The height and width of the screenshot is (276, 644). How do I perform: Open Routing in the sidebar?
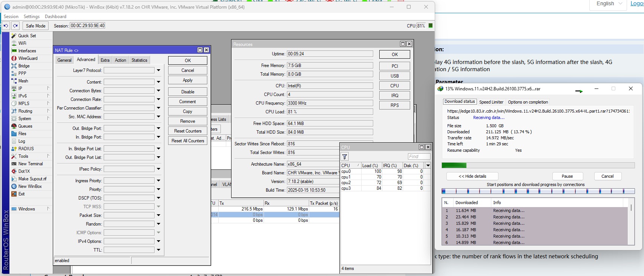point(25,111)
